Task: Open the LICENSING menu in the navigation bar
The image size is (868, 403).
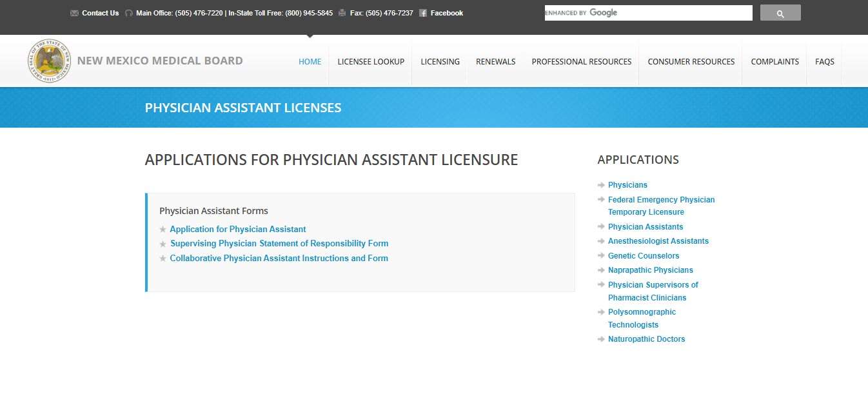Action: (x=440, y=61)
